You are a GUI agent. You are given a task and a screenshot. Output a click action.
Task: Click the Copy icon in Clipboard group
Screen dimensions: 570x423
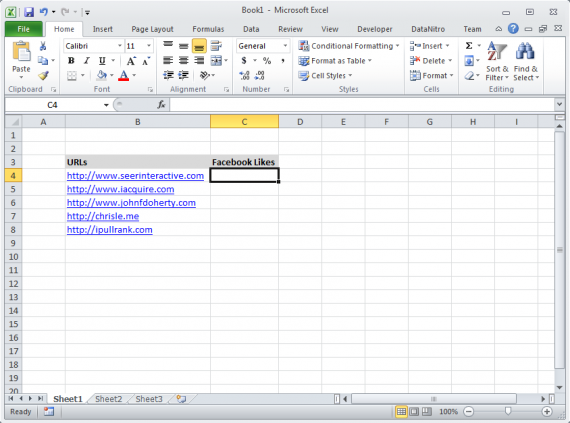pyautogui.click(x=43, y=60)
